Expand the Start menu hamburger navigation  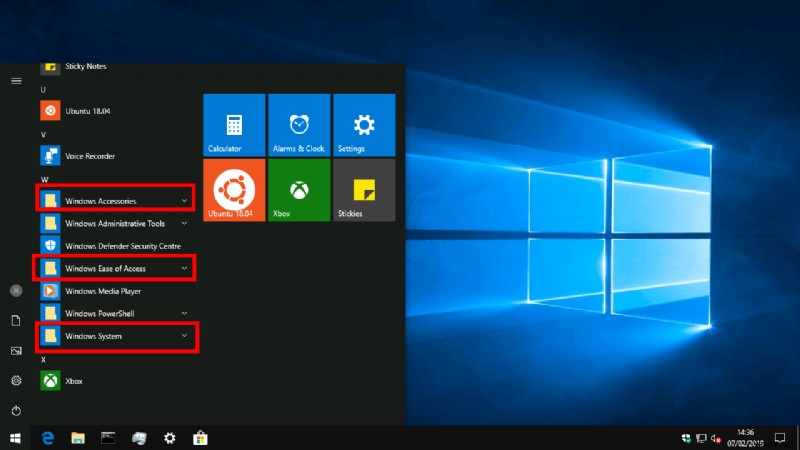[x=16, y=81]
